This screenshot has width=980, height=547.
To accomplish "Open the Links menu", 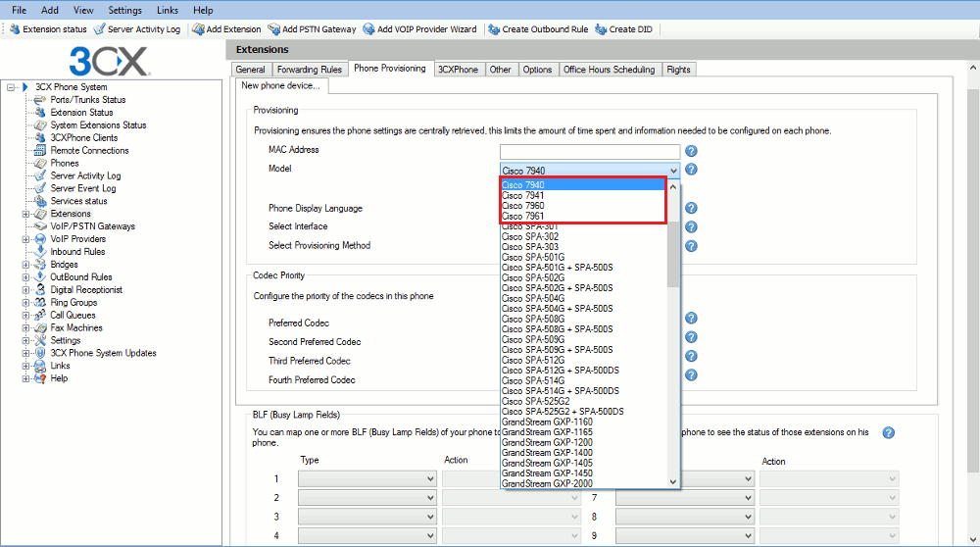I will 168,10.
